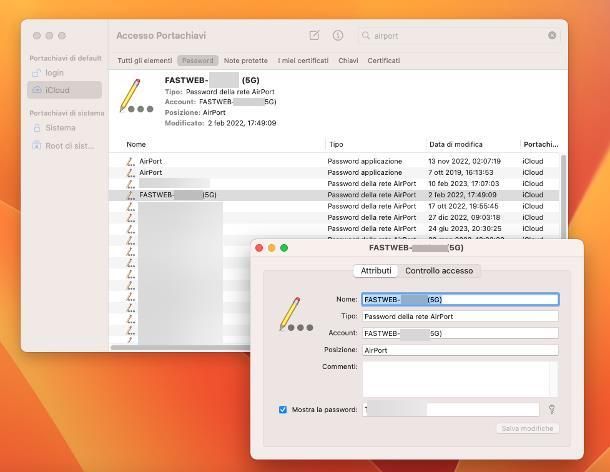Open the Note protette tab

click(x=245, y=61)
